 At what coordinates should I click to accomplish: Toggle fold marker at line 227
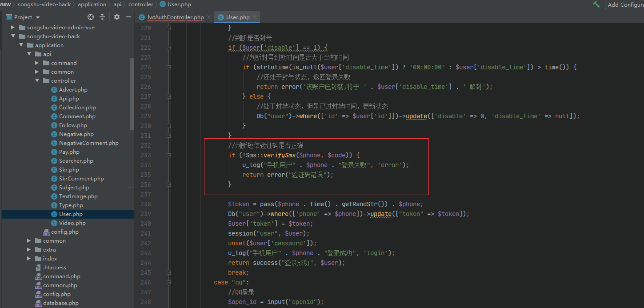[168, 96]
